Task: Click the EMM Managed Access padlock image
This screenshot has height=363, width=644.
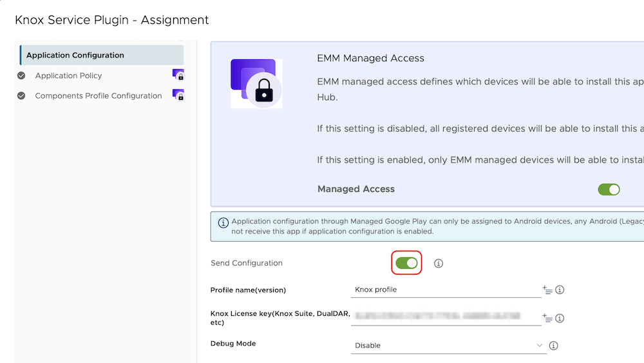Action: coord(256,83)
